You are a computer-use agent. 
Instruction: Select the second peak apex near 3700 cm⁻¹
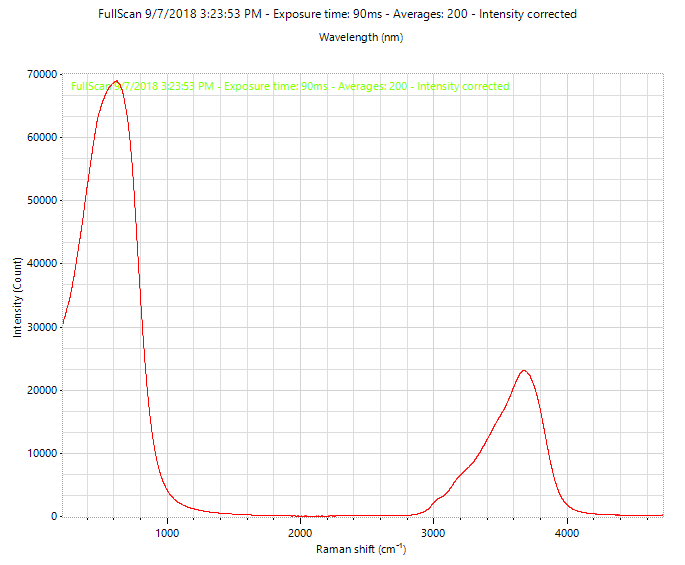[524, 371]
